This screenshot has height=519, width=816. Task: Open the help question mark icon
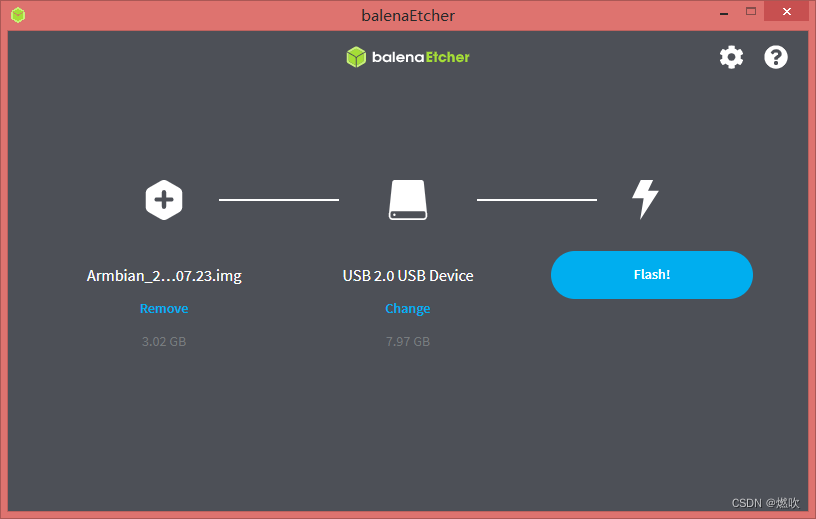pos(775,57)
